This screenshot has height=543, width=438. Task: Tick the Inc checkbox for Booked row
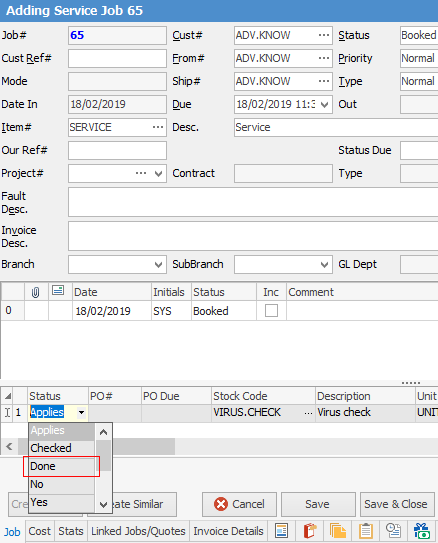click(x=271, y=311)
